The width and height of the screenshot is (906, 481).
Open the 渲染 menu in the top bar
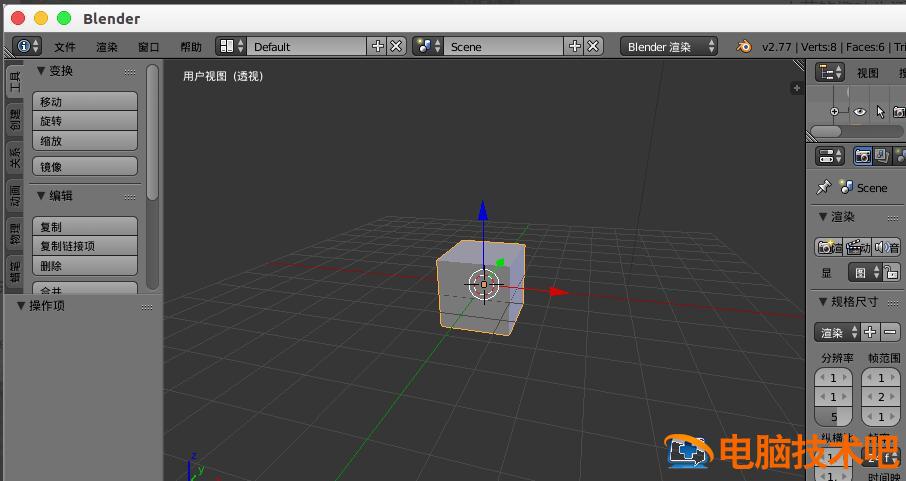[107, 47]
